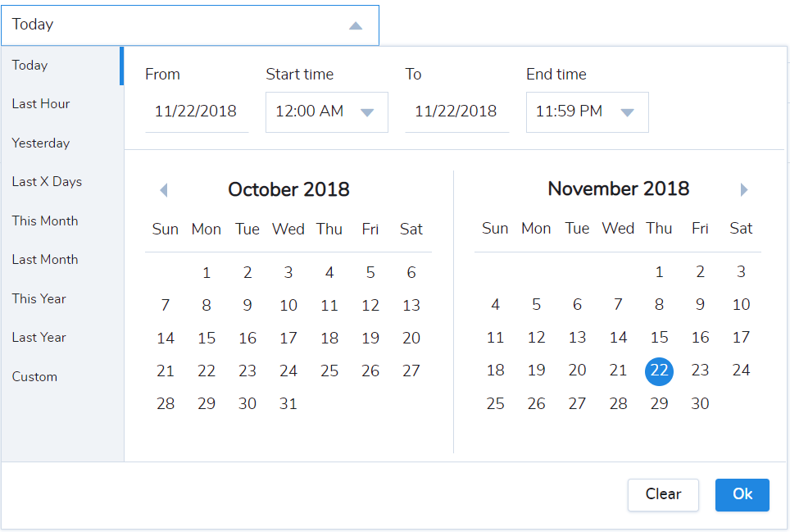Select November 30 in the calendar
The width and height of the screenshot is (790, 532).
tap(700, 403)
